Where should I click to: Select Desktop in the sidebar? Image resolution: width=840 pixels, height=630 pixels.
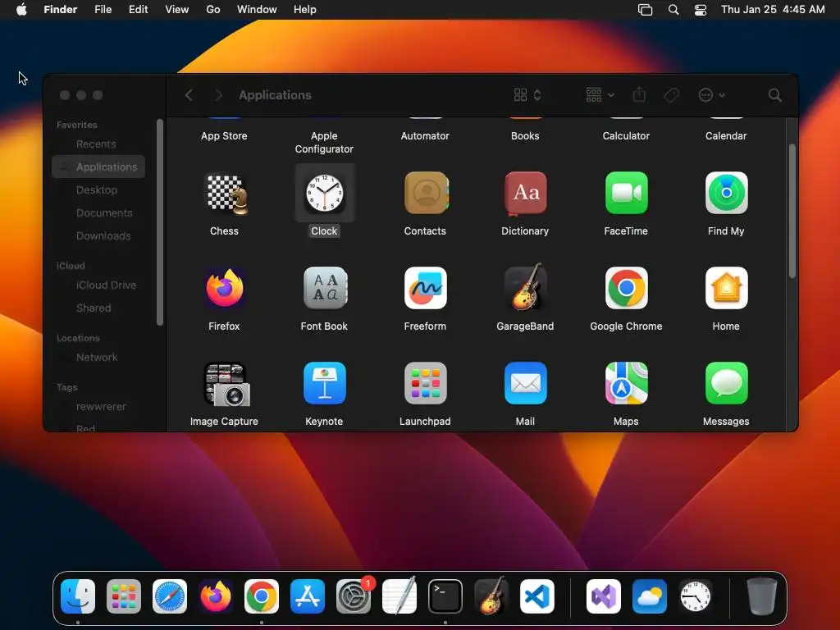pyautogui.click(x=98, y=189)
